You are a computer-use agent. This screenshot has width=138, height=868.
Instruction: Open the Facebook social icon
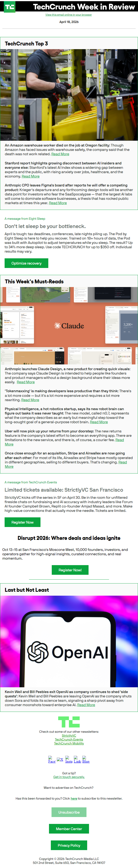(52, 759)
